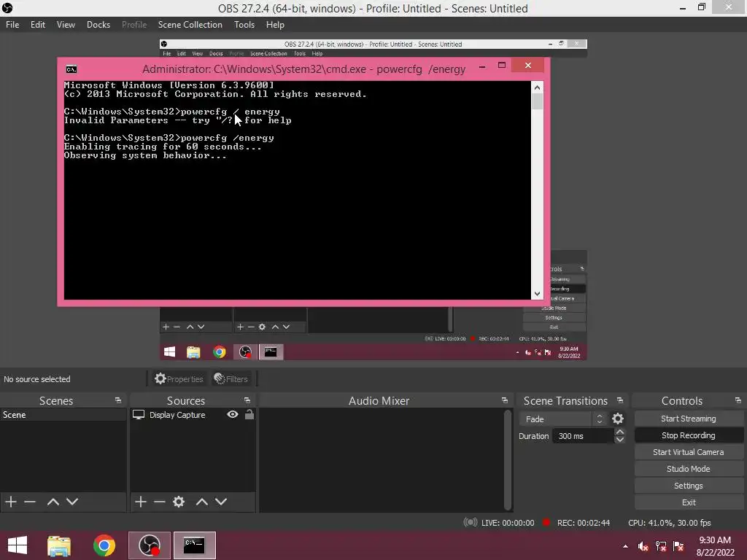The height and width of the screenshot is (560, 747).
Task: Pop out the Audio Mixer dock
Action: point(505,400)
